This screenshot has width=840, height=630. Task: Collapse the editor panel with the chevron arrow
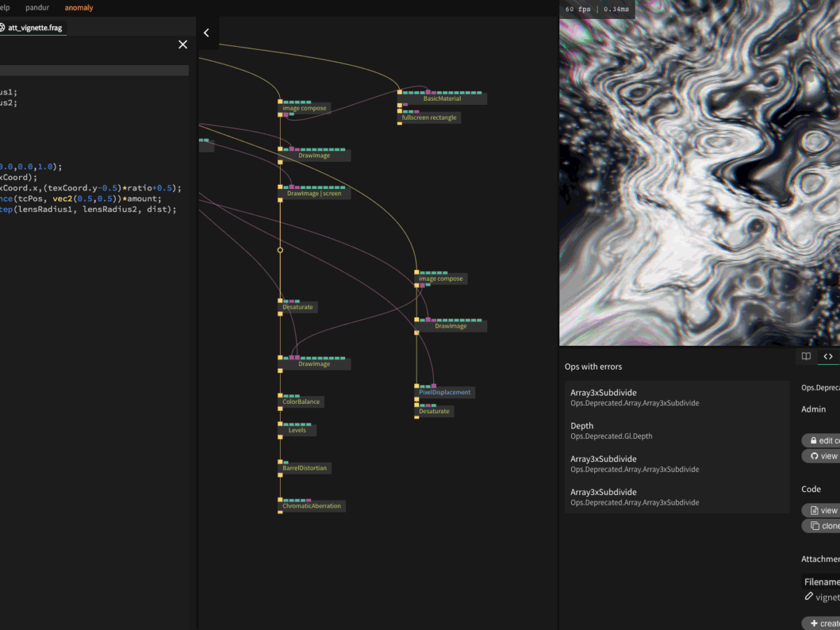[206, 33]
